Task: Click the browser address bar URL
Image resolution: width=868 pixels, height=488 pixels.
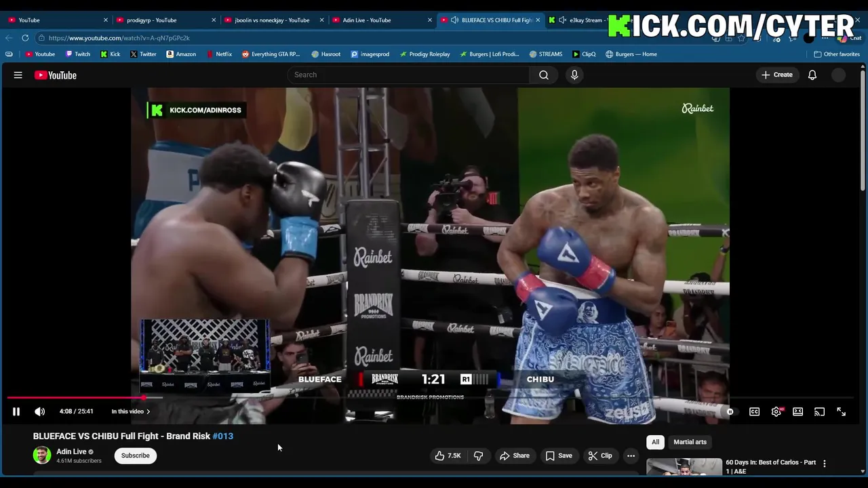Action: pos(119,38)
